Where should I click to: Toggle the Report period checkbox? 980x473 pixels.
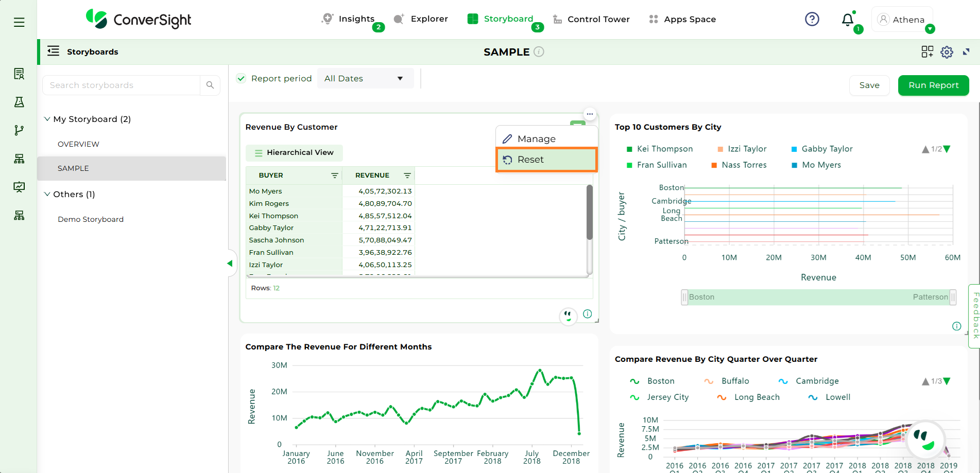point(241,78)
